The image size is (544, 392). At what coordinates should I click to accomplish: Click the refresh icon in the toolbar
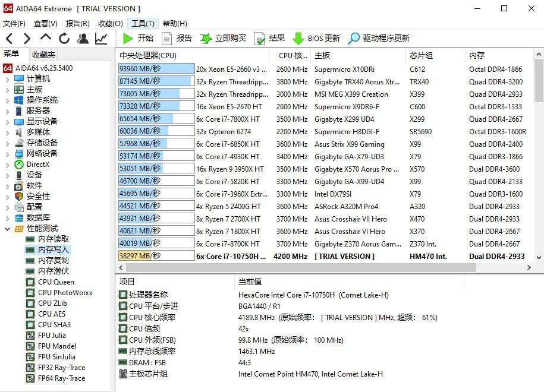(64, 37)
